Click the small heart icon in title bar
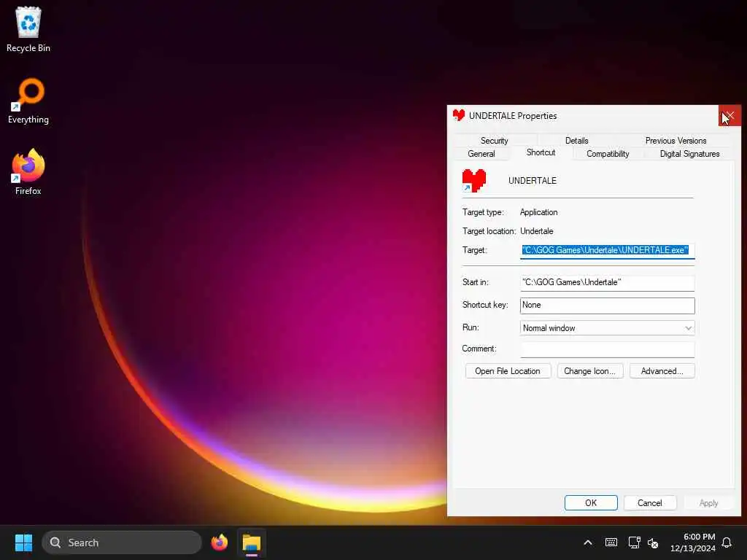Viewport: 747px width, 560px height. [459, 115]
